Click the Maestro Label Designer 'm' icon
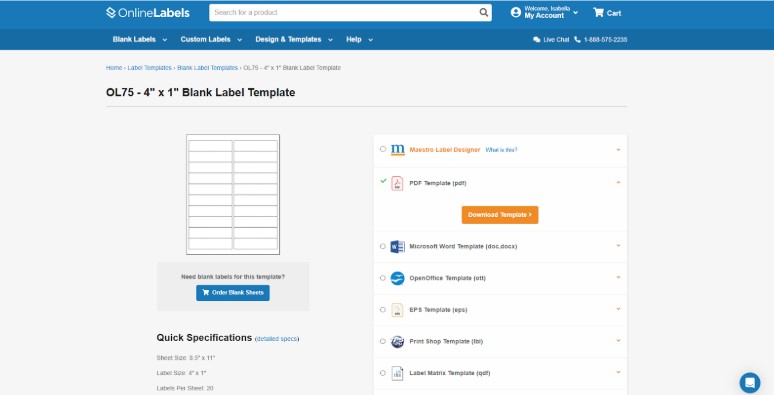 click(x=397, y=150)
